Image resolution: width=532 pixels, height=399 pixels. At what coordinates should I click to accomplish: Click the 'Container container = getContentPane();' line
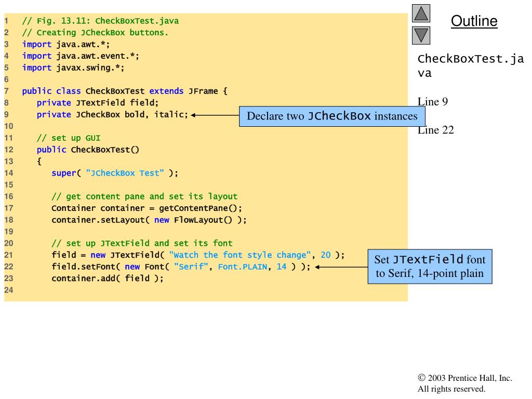tap(147, 208)
